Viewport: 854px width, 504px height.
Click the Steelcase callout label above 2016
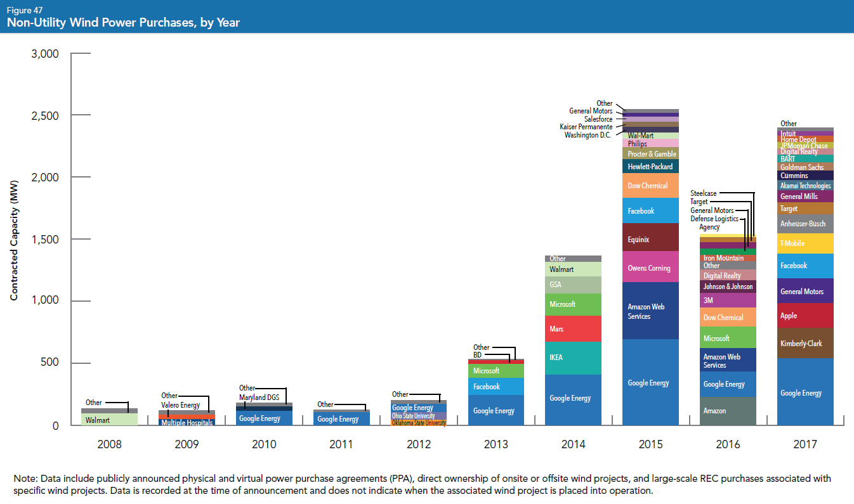[703, 193]
